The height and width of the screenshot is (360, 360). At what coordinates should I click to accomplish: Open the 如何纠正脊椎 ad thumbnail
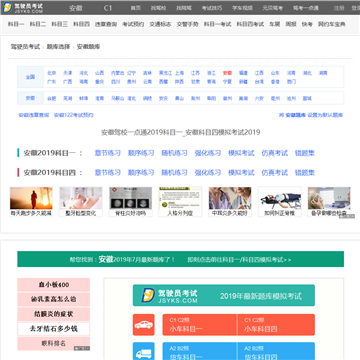point(280,202)
